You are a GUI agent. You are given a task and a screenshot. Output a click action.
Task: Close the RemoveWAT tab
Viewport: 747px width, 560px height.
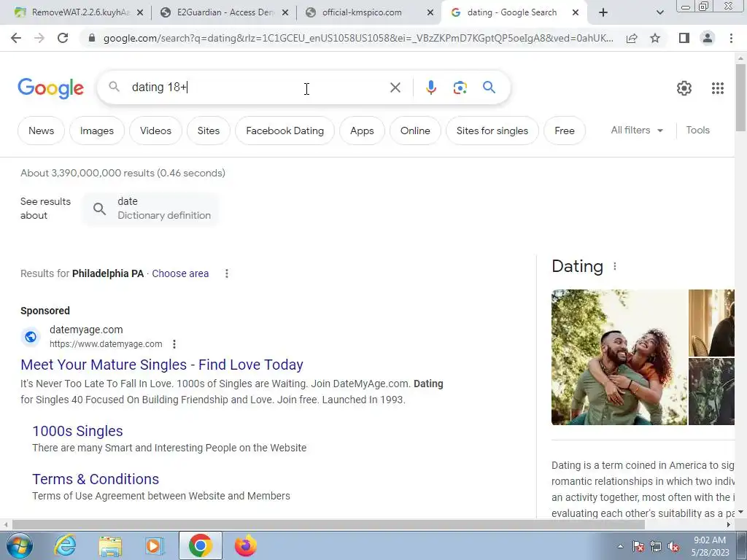pyautogui.click(x=140, y=13)
